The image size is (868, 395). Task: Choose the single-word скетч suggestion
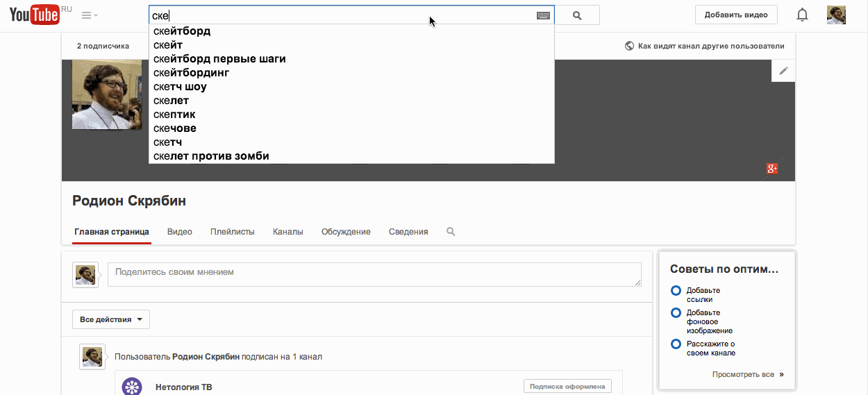[x=351, y=142]
